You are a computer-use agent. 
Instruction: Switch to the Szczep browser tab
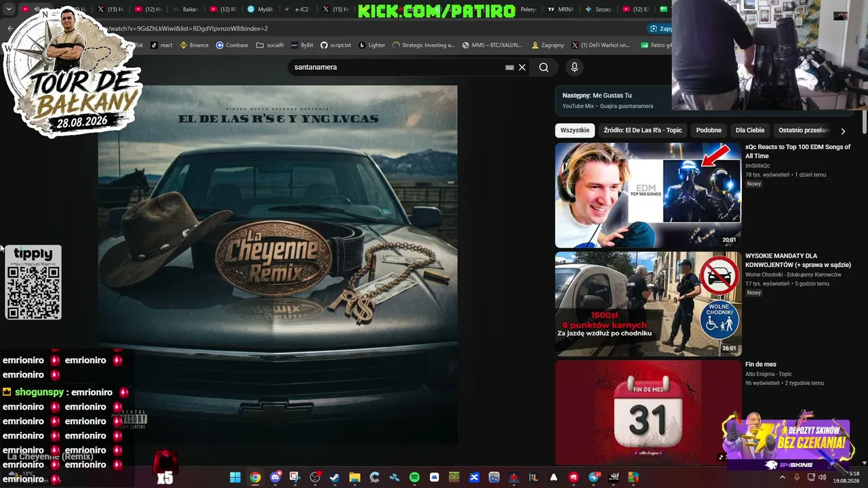pos(597,9)
